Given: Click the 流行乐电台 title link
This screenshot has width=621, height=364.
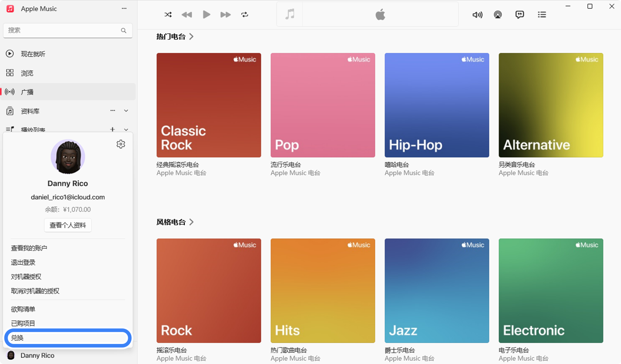Looking at the screenshot, I should click(x=286, y=165).
